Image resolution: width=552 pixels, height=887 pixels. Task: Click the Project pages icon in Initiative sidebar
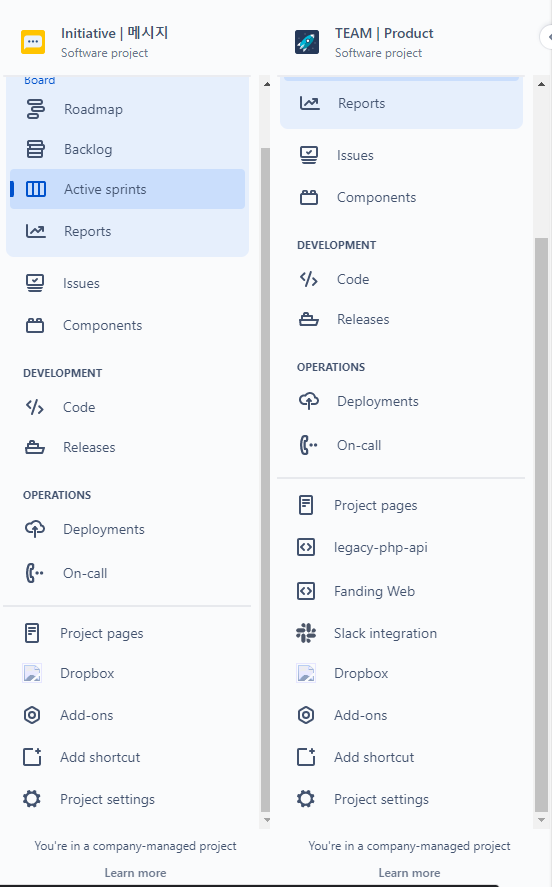pyautogui.click(x=32, y=633)
